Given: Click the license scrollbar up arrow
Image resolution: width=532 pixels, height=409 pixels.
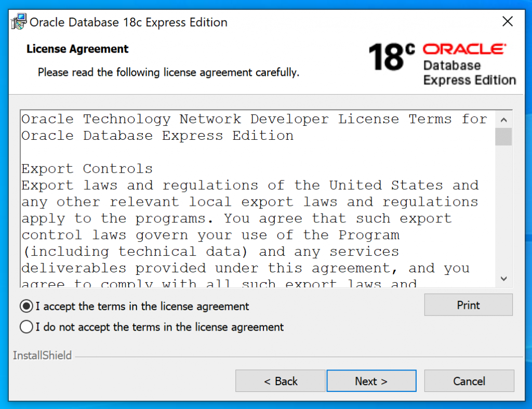Looking at the screenshot, I should coord(503,120).
